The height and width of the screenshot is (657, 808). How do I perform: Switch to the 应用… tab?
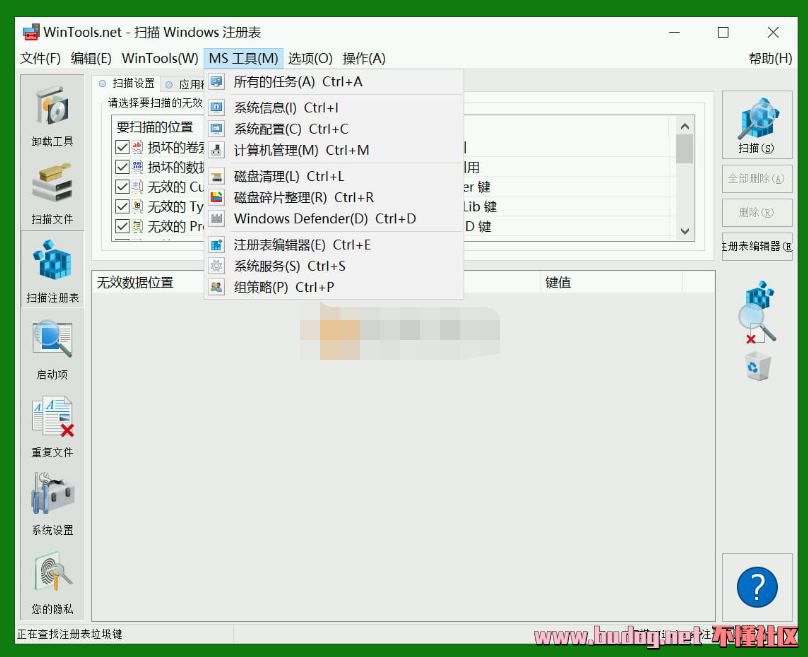[184, 84]
